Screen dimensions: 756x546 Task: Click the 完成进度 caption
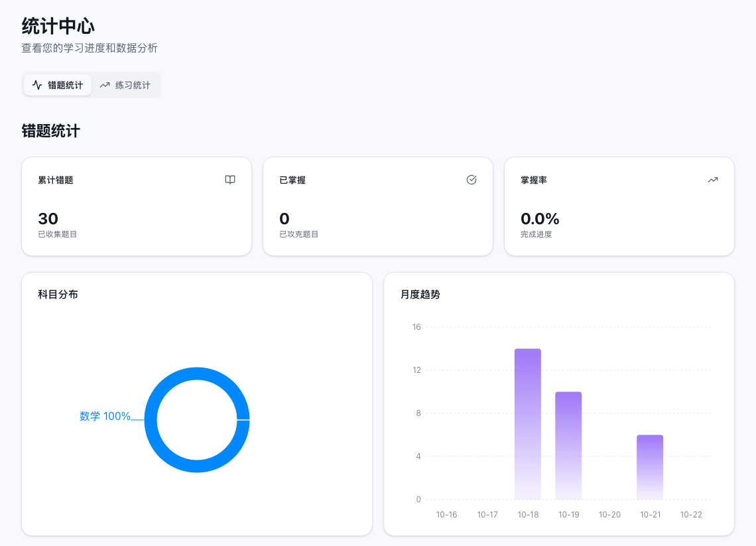[536, 234]
